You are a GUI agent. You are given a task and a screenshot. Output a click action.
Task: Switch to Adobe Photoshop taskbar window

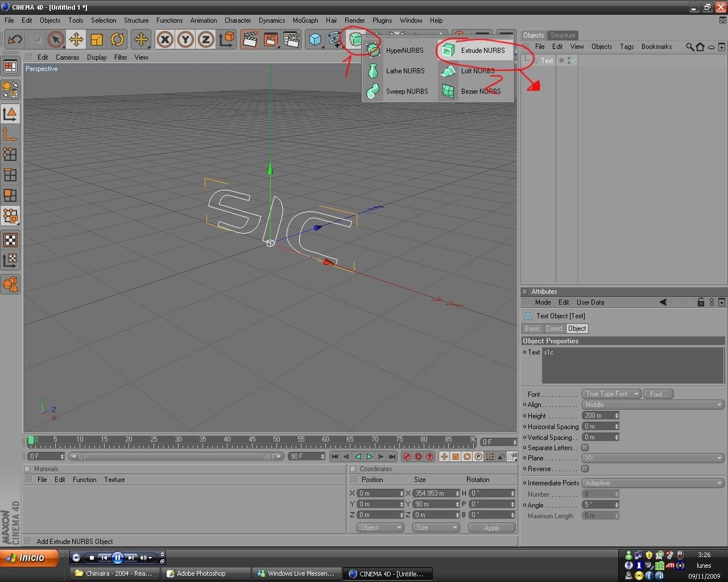pos(205,573)
